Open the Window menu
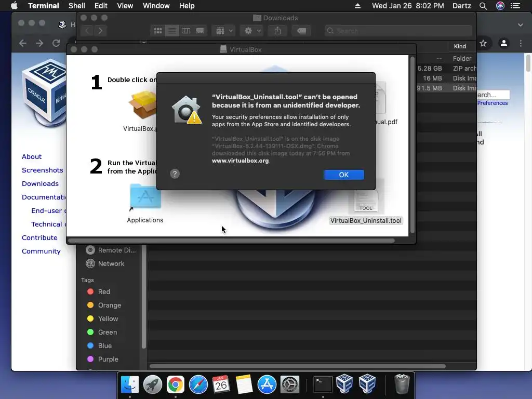The image size is (532, 399). [x=156, y=6]
